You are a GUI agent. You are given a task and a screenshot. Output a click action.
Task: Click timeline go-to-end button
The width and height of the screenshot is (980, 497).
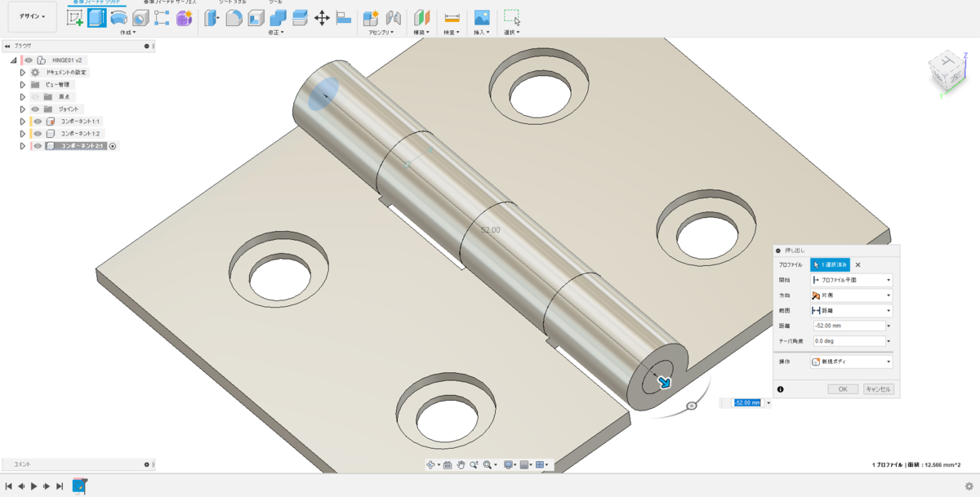click(60, 486)
